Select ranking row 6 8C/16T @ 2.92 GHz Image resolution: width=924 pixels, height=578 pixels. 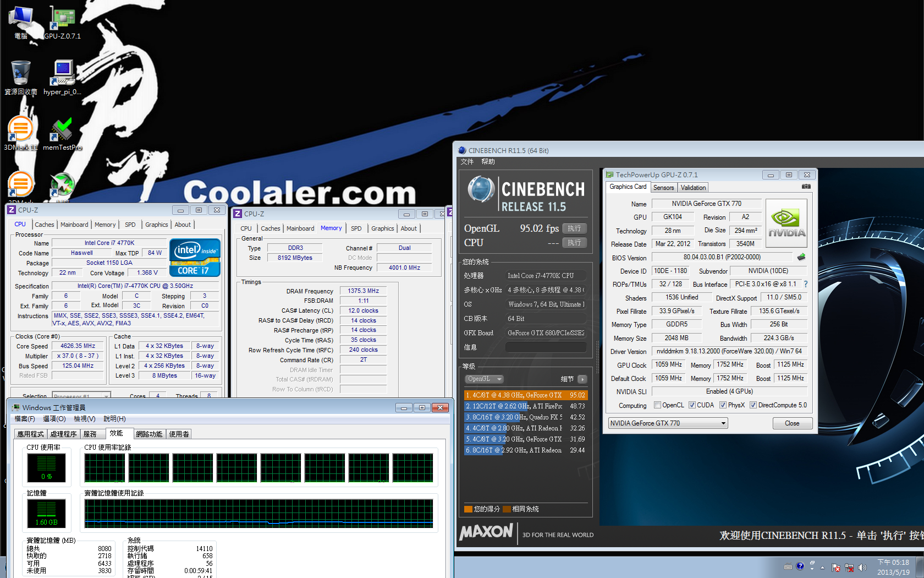click(x=526, y=450)
